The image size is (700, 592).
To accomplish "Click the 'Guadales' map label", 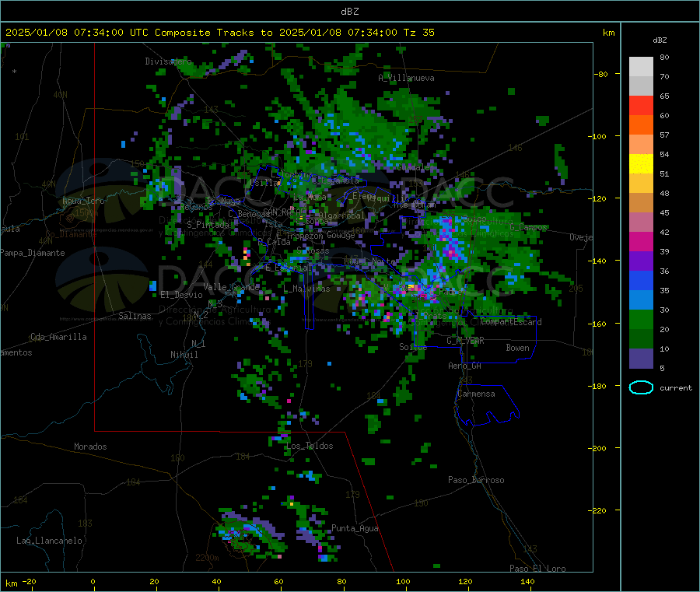I will pyautogui.click(x=415, y=167).
